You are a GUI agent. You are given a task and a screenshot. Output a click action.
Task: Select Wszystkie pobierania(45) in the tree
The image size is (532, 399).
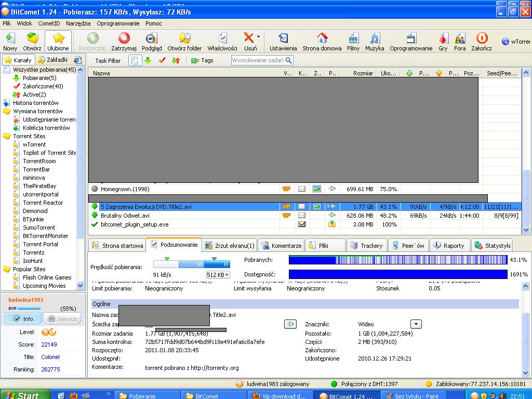coord(45,70)
